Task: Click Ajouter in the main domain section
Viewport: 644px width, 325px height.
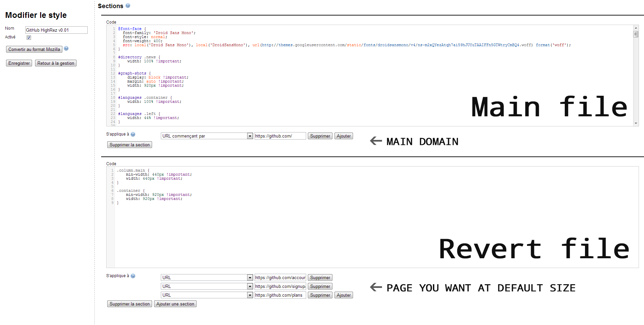Action: [x=344, y=136]
